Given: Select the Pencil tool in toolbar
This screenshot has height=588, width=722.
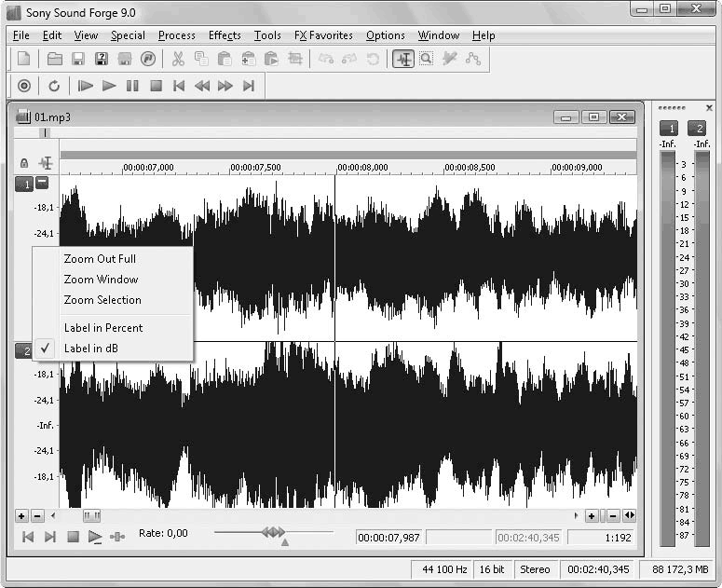Looking at the screenshot, I should click(x=450, y=59).
